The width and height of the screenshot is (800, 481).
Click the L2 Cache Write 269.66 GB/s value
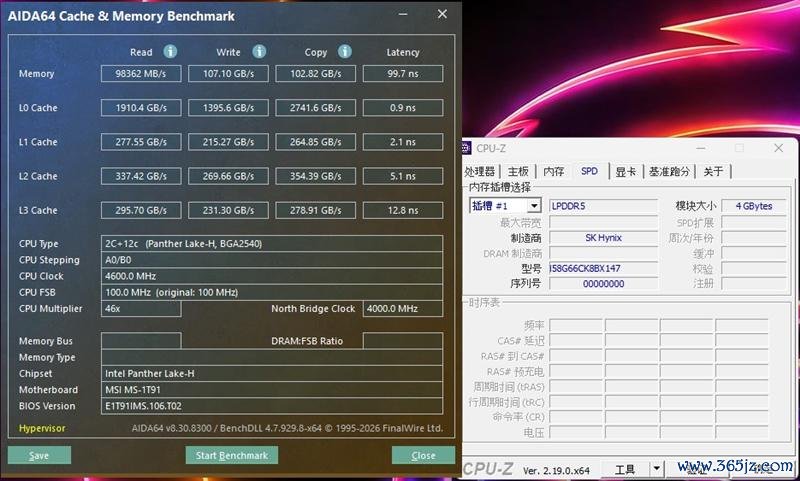228,176
